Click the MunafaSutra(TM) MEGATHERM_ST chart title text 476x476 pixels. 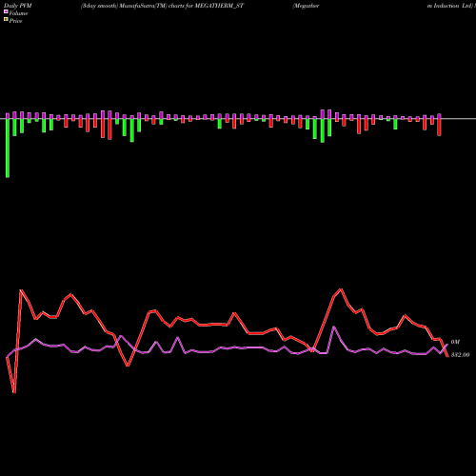pyautogui.click(x=162, y=6)
